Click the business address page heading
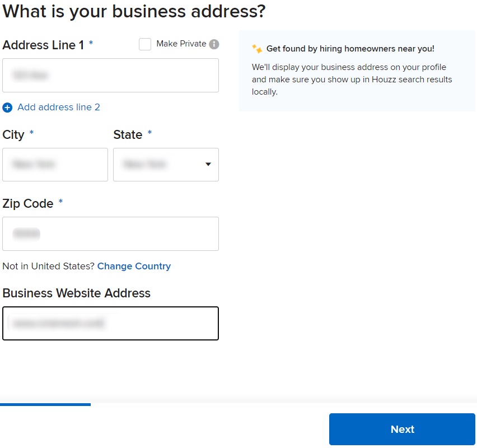 [134, 11]
